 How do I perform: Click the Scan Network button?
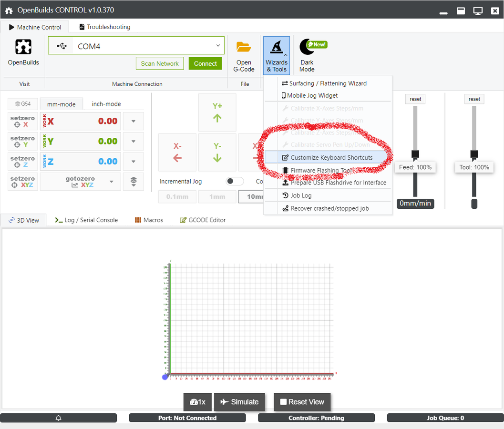160,63
